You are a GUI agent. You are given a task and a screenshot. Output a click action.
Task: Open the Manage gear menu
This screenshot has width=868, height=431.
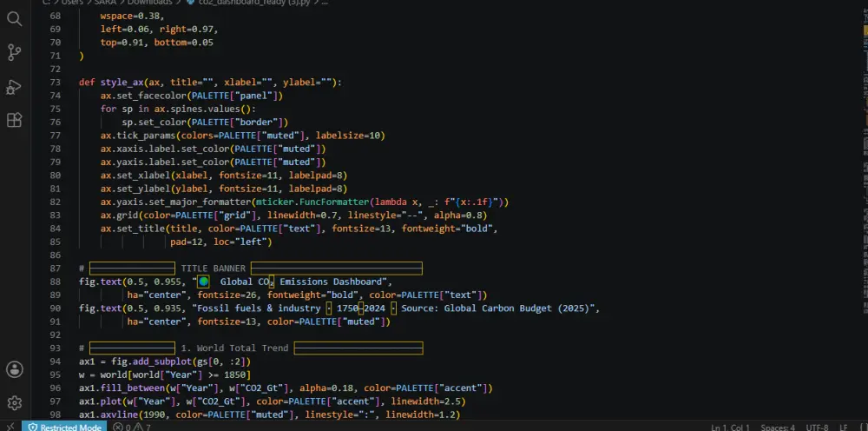(x=15, y=402)
